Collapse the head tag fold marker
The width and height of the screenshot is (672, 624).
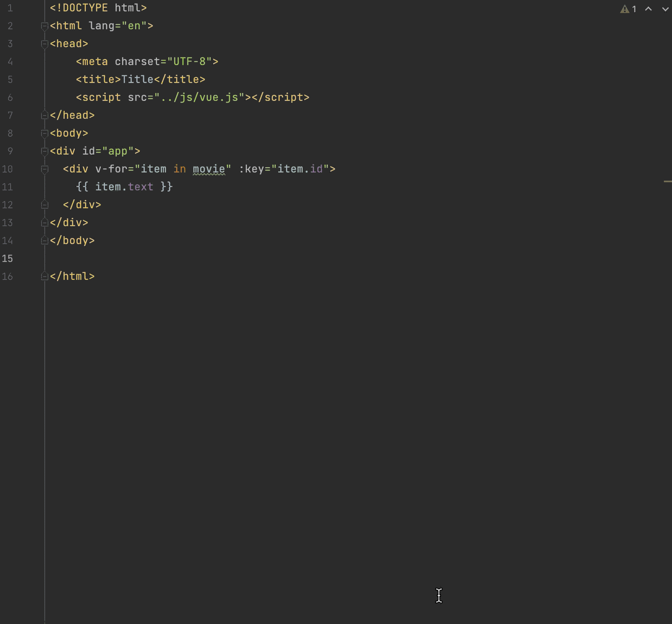pos(45,44)
